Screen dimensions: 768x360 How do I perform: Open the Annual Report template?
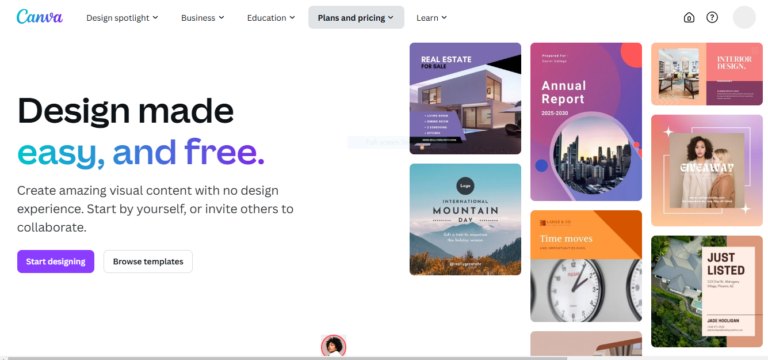[586, 122]
